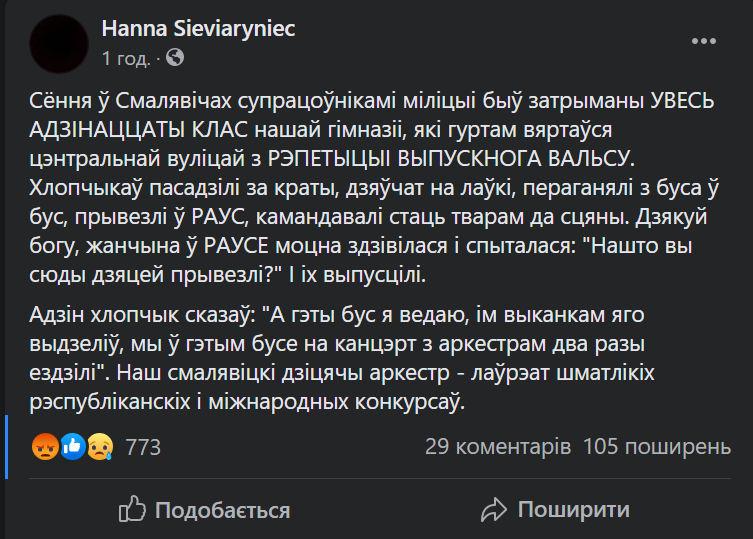Click the blue vertical bar at left edge

click(x=6, y=447)
